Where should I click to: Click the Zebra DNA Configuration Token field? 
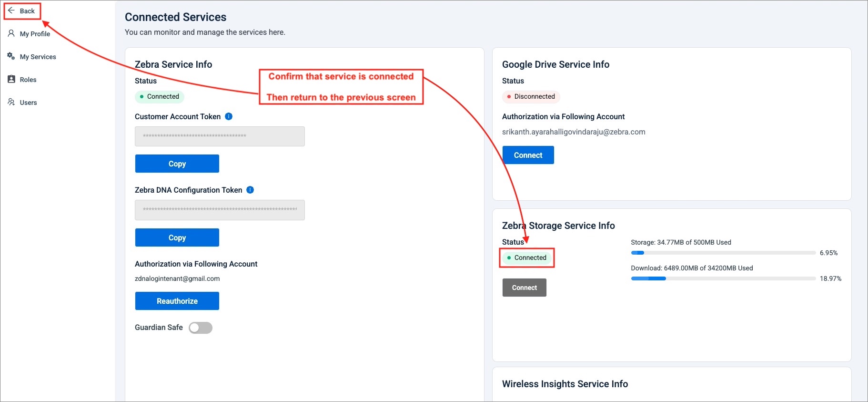click(x=220, y=210)
